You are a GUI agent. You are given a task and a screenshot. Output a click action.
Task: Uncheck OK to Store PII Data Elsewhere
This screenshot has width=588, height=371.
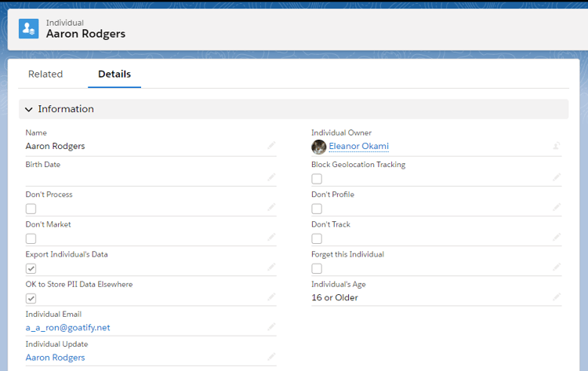[31, 299]
